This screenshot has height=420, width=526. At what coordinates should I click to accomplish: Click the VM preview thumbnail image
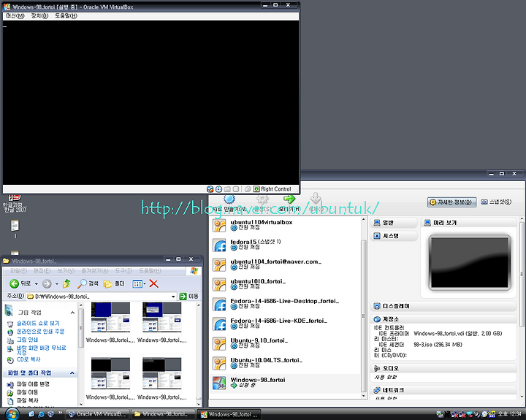[470, 263]
